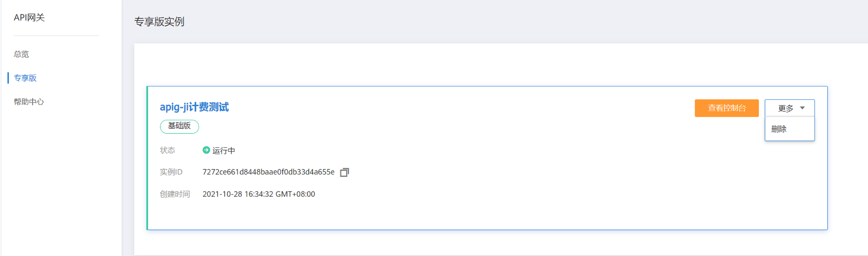
Task: Click the 实例ID field label
Action: pyautogui.click(x=171, y=172)
